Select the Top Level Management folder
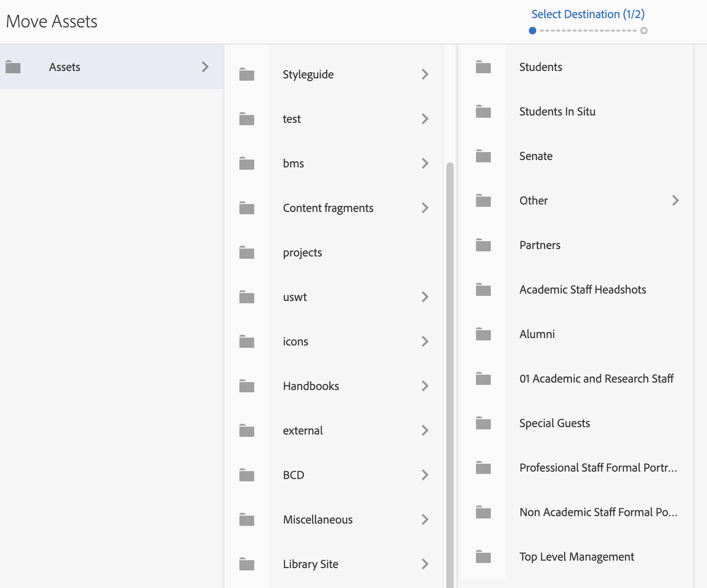This screenshot has width=707, height=588. pos(577,557)
